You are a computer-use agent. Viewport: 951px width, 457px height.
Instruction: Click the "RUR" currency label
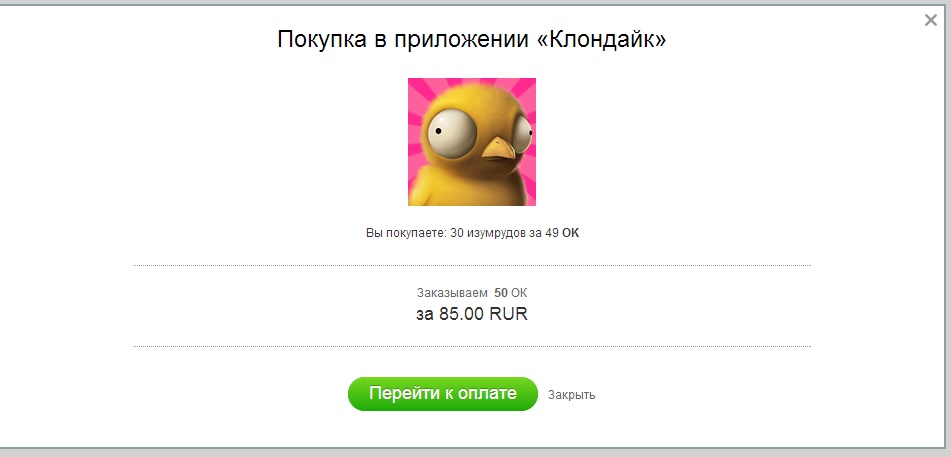[508, 314]
